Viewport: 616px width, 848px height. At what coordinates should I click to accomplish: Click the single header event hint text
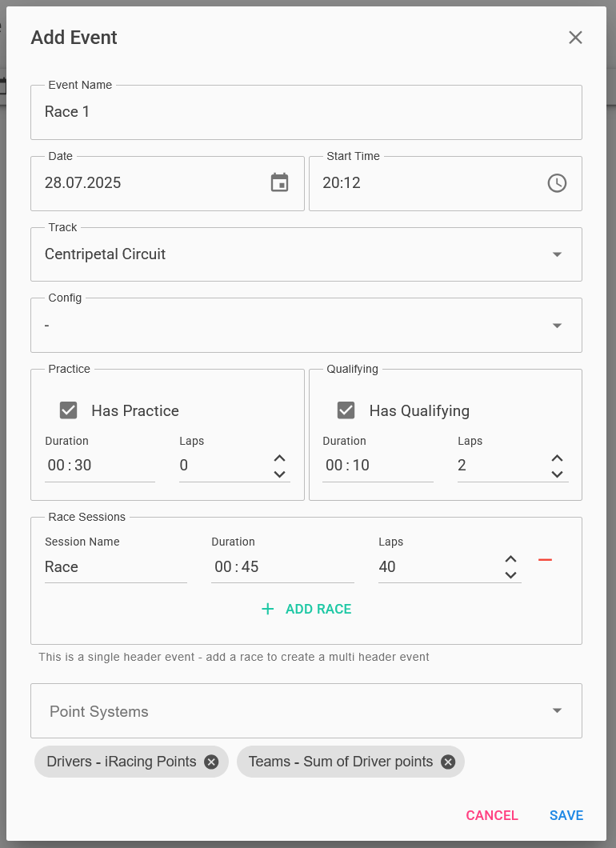point(234,657)
